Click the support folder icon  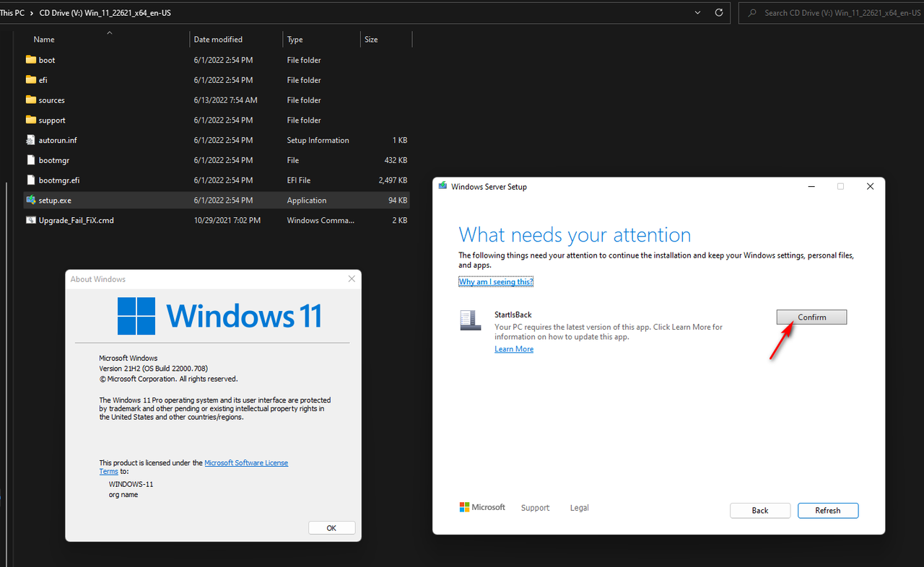pos(30,120)
